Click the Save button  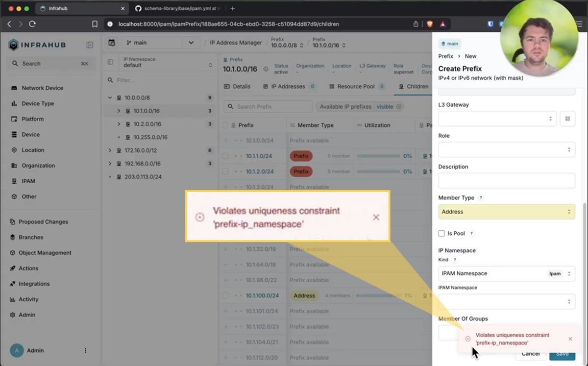click(x=562, y=354)
